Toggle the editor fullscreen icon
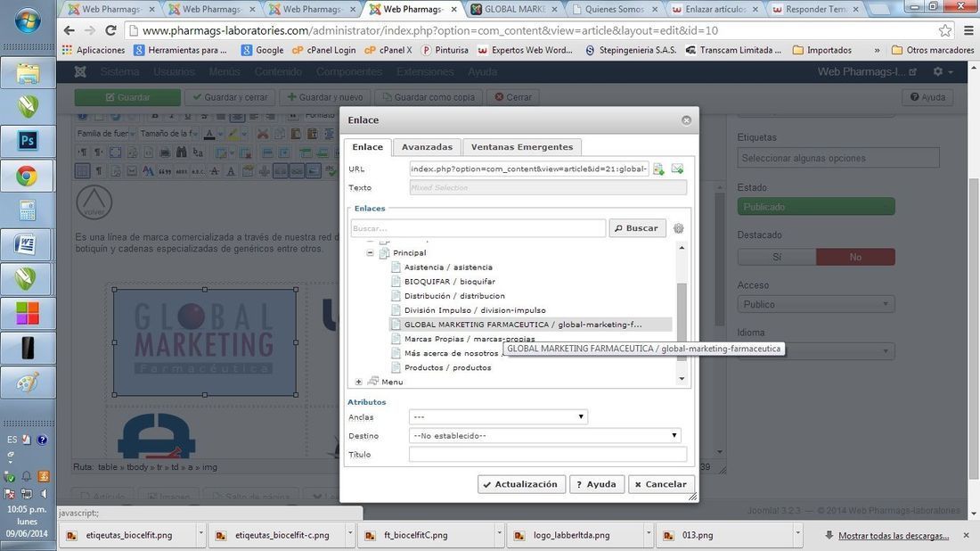 click(115, 152)
